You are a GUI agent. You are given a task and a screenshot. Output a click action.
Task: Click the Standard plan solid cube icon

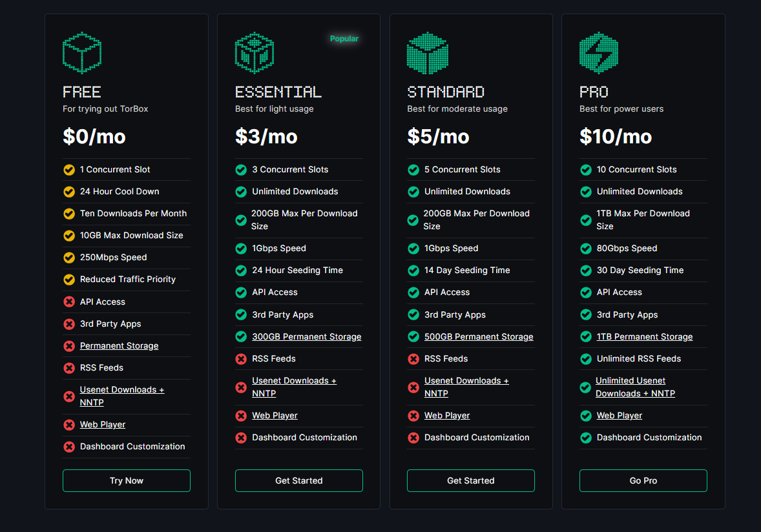point(427,53)
